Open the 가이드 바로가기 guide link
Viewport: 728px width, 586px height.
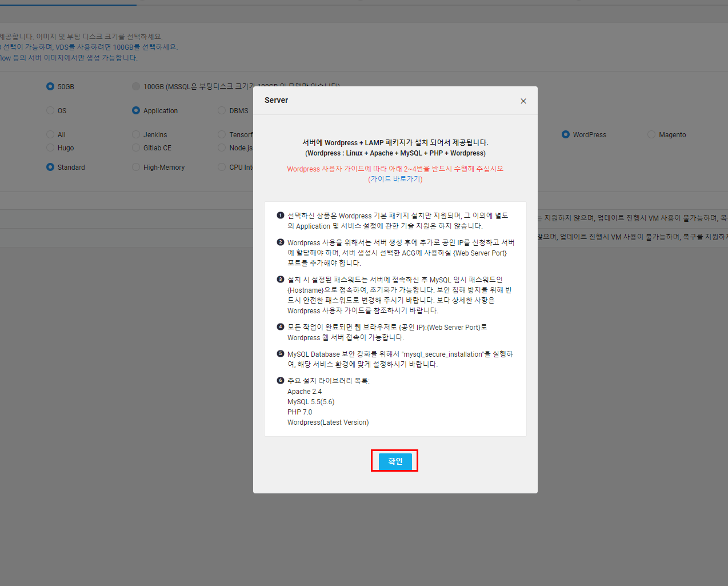[395, 179]
